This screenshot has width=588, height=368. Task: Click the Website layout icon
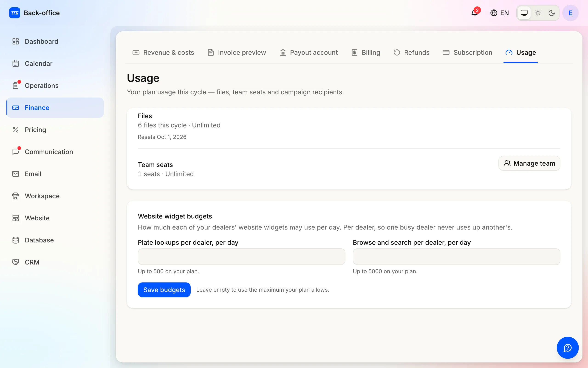16,218
